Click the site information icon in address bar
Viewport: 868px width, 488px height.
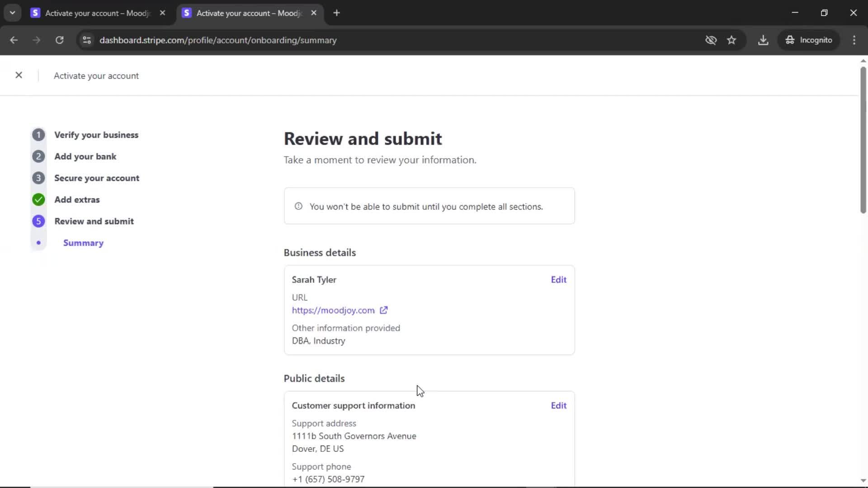click(x=87, y=40)
